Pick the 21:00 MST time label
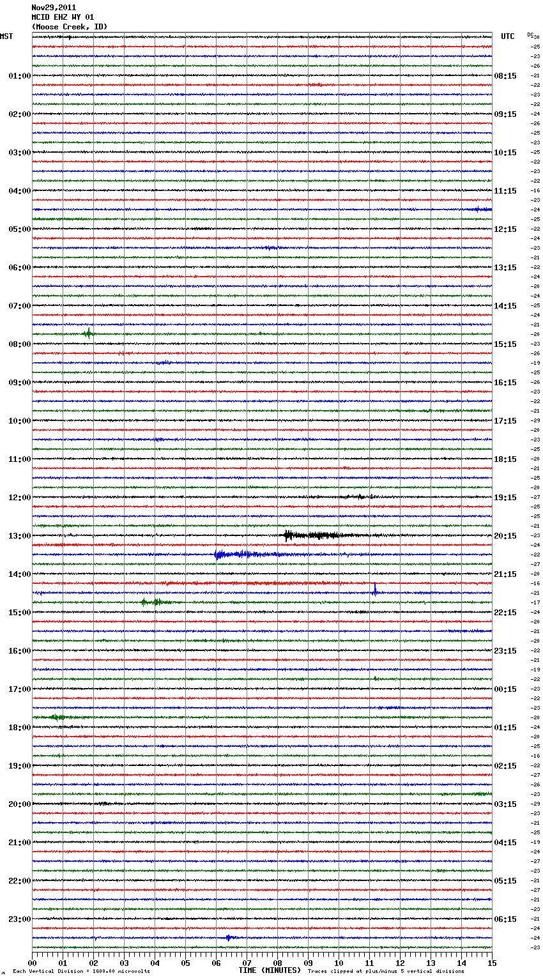The width and height of the screenshot is (543, 980). [20, 843]
